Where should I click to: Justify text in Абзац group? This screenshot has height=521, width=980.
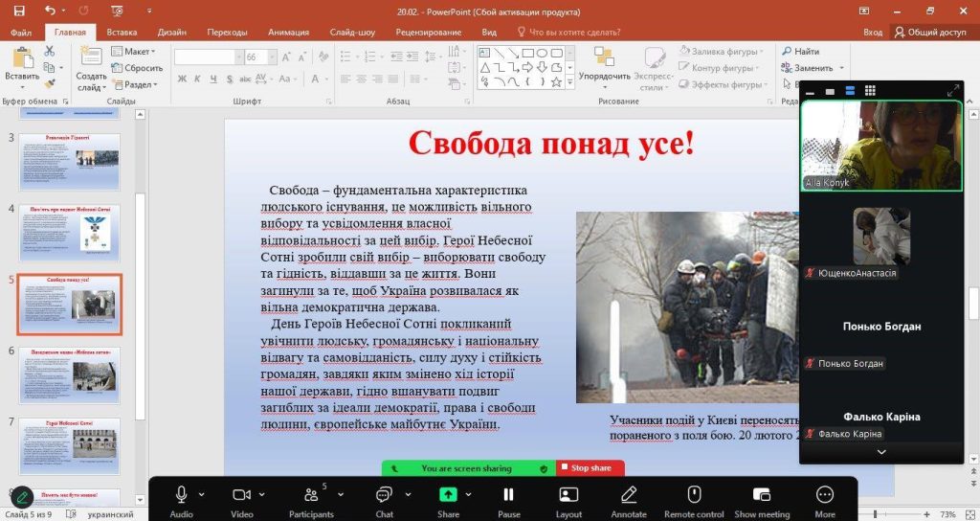pyautogui.click(x=392, y=79)
